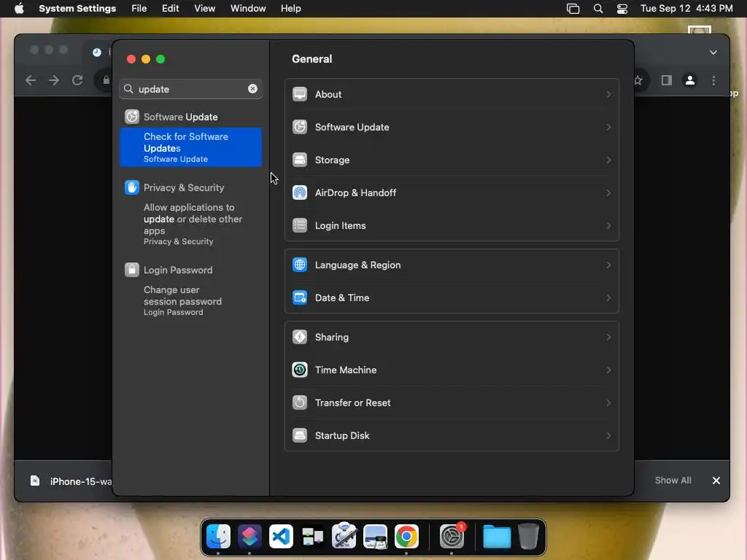Click the Chrome forward arrow
The height and width of the screenshot is (560, 747).
tap(54, 80)
